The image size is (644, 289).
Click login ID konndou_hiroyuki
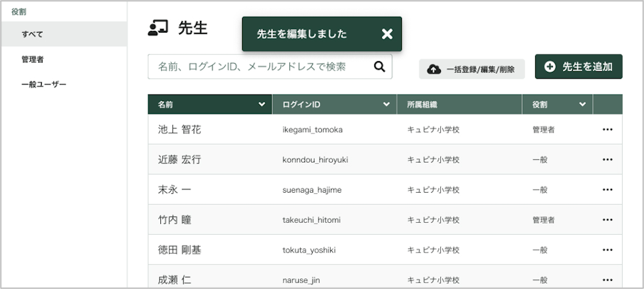[x=316, y=160]
